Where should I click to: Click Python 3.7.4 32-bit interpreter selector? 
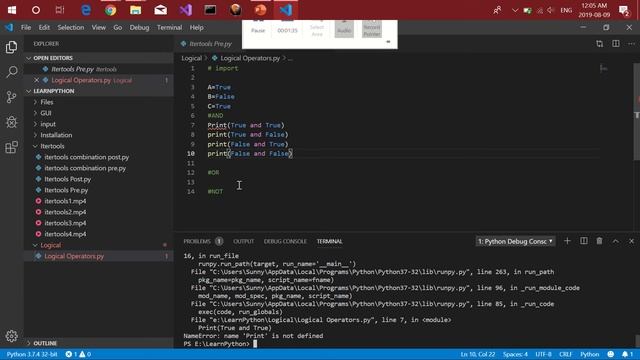click(x=32, y=354)
